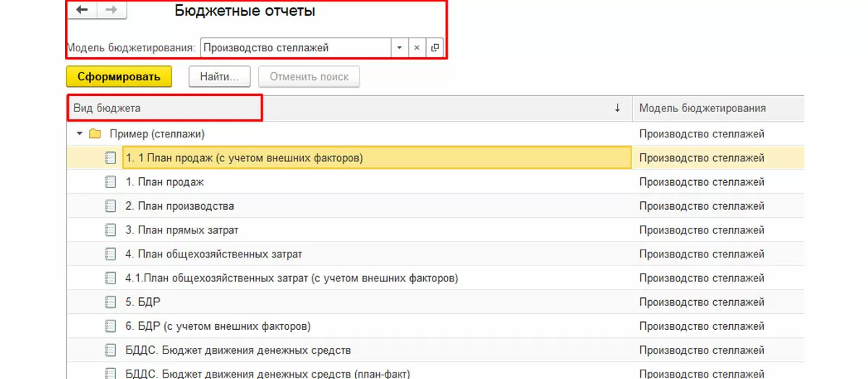Click the folder icon of Пример (стеллажи)
Viewport: 868px width, 379px height.
(x=95, y=134)
